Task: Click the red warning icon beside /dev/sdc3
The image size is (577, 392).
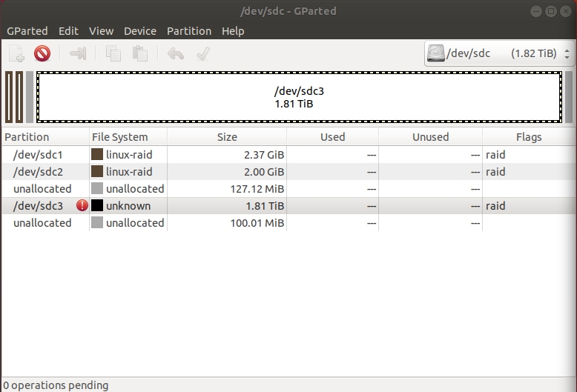Action: tap(82, 205)
